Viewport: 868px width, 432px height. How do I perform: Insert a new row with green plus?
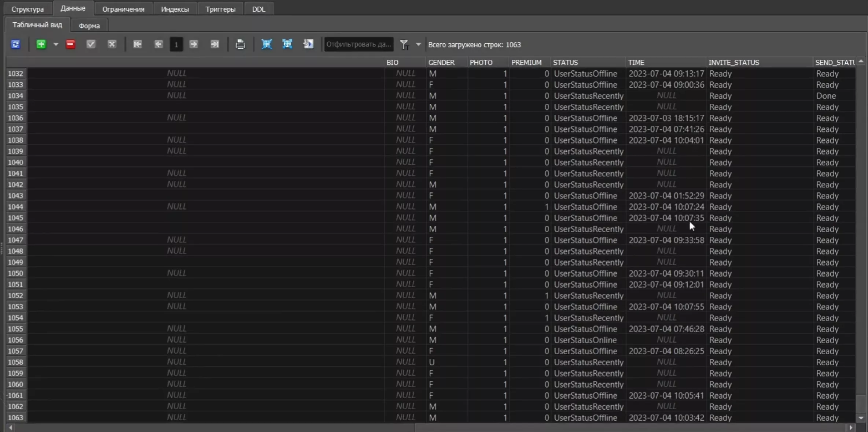[41, 44]
